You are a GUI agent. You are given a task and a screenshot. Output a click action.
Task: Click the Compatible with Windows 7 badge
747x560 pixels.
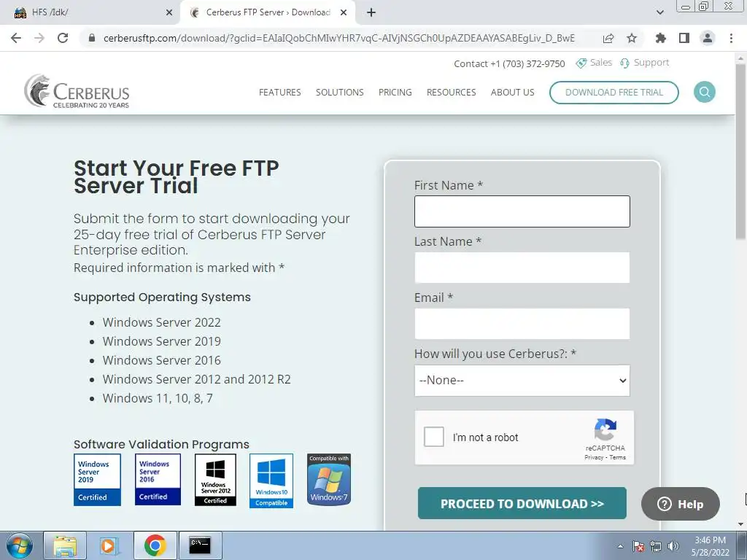(x=329, y=479)
